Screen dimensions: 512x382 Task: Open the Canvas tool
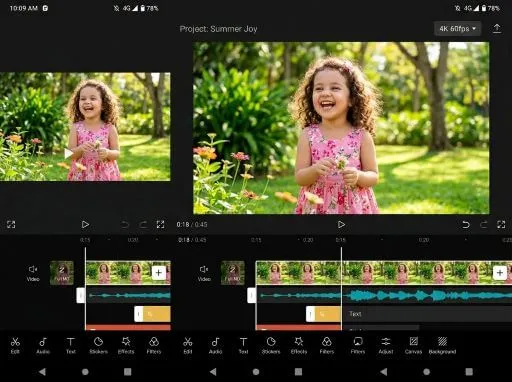tap(413, 345)
